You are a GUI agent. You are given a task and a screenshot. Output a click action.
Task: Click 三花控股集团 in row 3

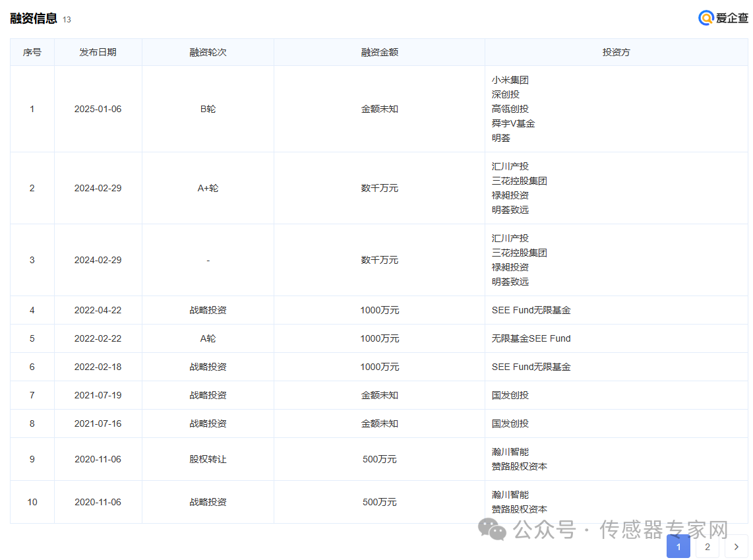pos(519,253)
